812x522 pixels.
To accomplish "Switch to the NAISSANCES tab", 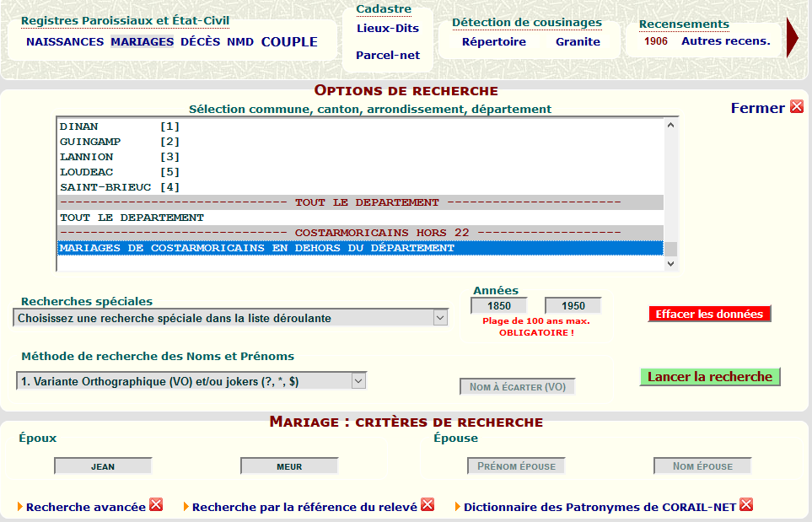I will click(x=65, y=41).
